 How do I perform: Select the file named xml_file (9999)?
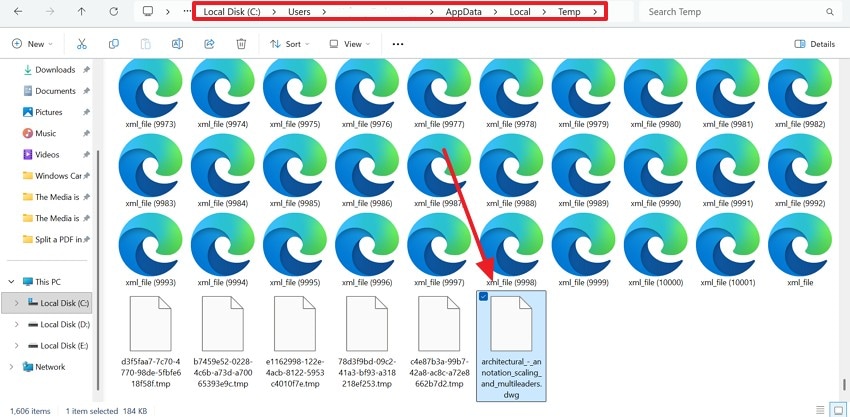[583, 283]
